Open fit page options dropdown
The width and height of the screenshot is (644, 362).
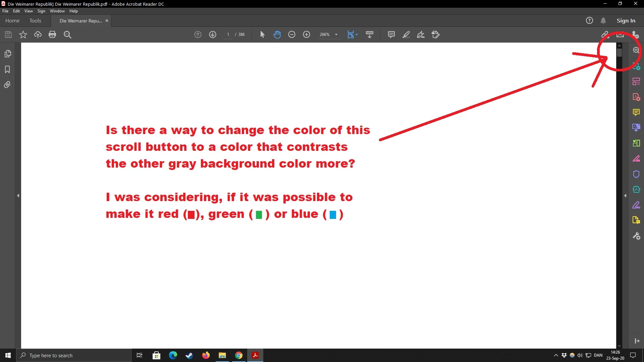point(357,35)
